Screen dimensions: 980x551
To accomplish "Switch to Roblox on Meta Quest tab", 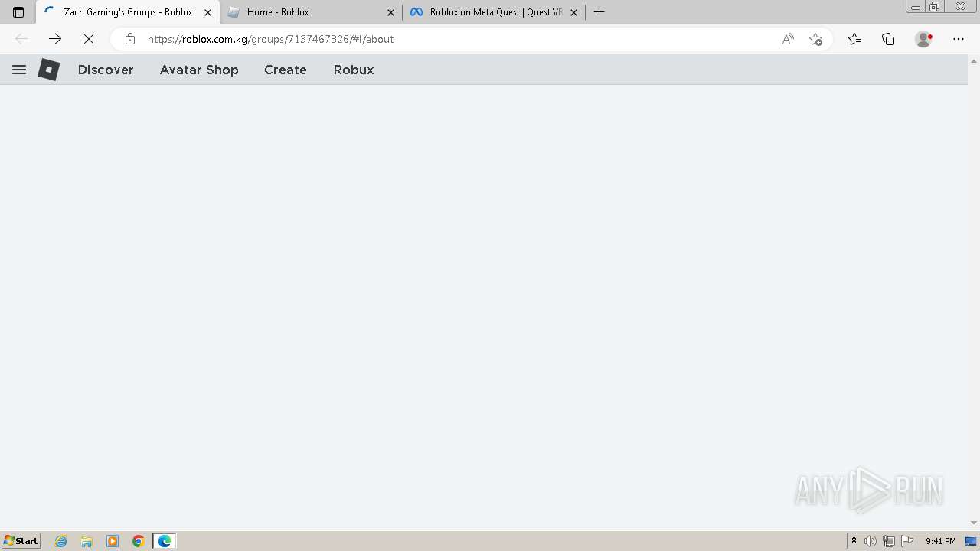I will coord(494,12).
